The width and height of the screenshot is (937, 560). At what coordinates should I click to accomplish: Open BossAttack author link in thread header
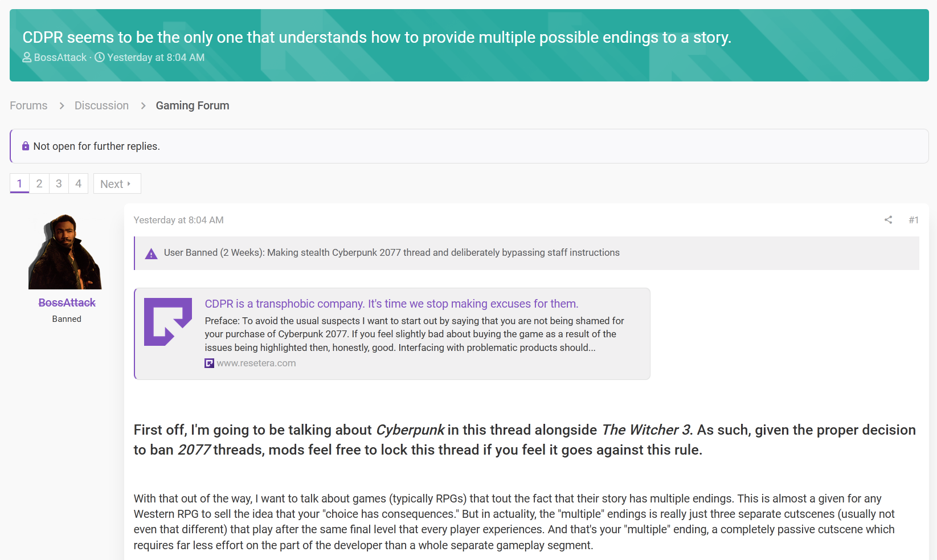[x=60, y=58]
